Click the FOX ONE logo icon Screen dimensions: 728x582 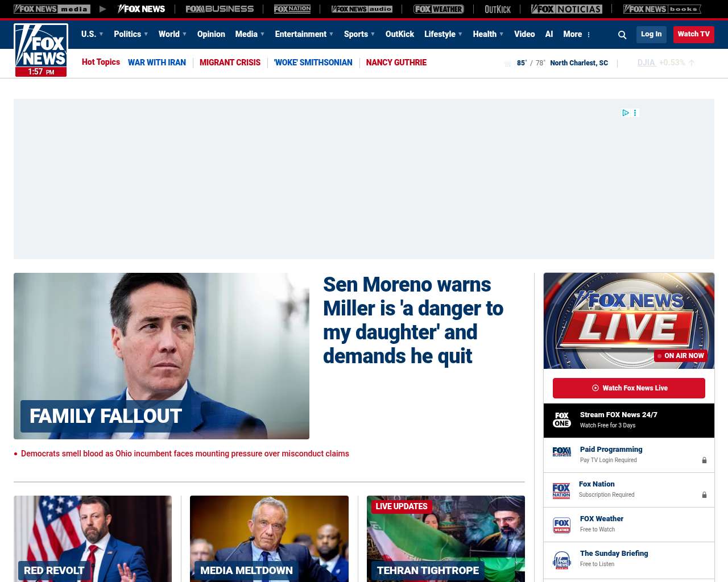tap(562, 420)
